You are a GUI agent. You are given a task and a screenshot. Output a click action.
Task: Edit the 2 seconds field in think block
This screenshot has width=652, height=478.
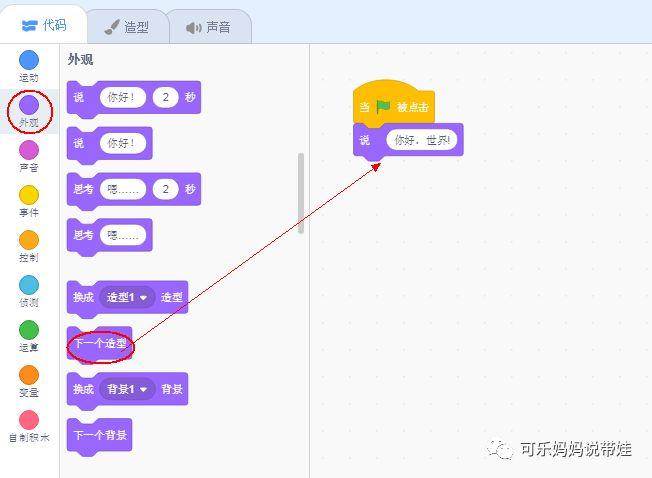click(x=165, y=189)
